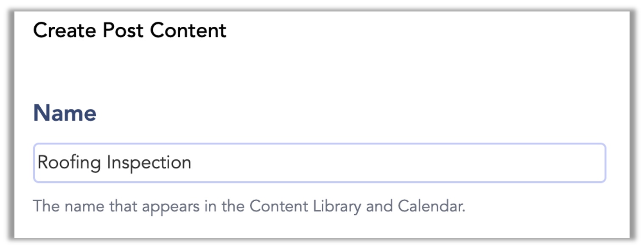Place cursor before "Roofing" in Name field
The width and height of the screenshot is (644, 248).
click(38, 163)
